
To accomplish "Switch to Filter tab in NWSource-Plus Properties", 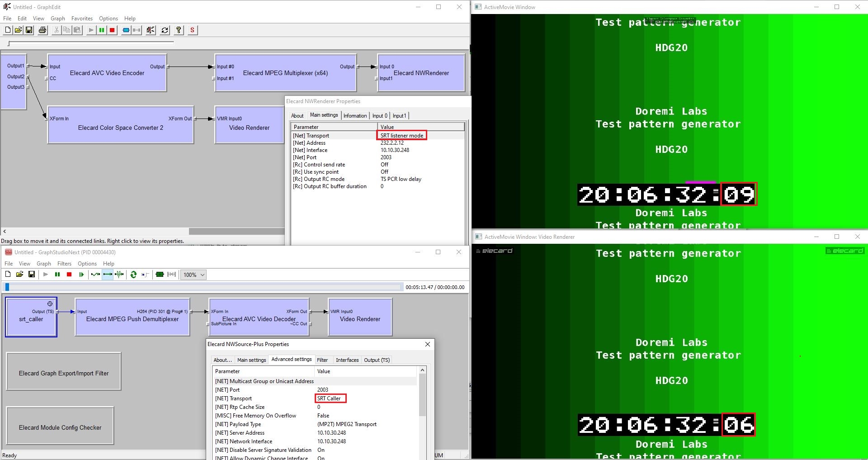I will click(x=322, y=360).
